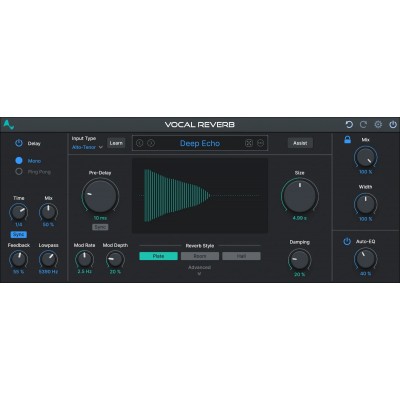Click the Width knob
This screenshot has width=400, height=400.
click(366, 204)
